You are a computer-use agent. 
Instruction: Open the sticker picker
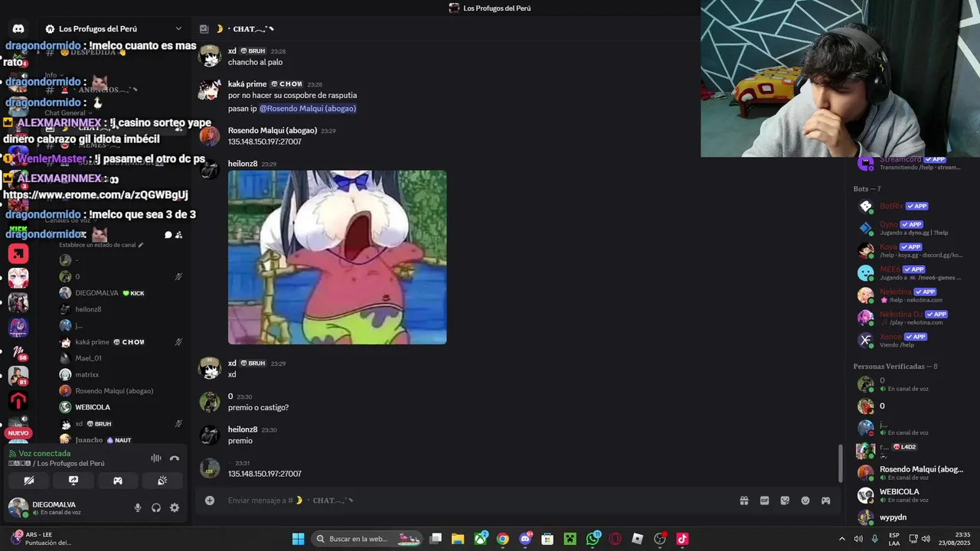click(785, 500)
